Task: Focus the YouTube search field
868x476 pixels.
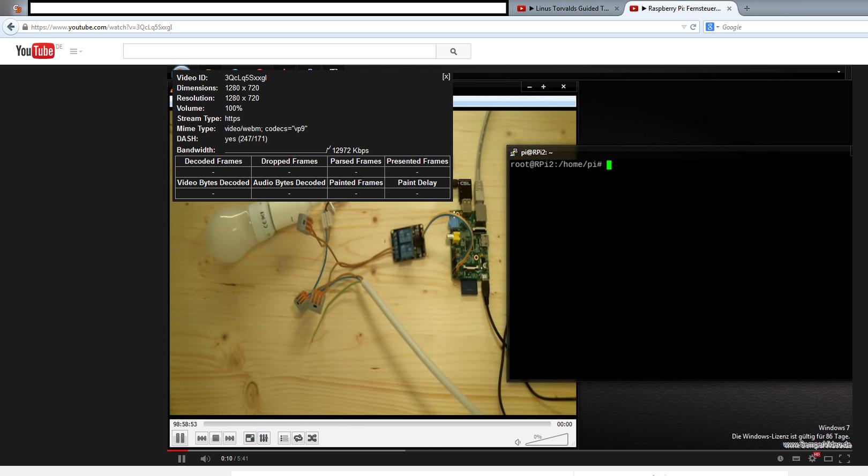Action: (280, 51)
